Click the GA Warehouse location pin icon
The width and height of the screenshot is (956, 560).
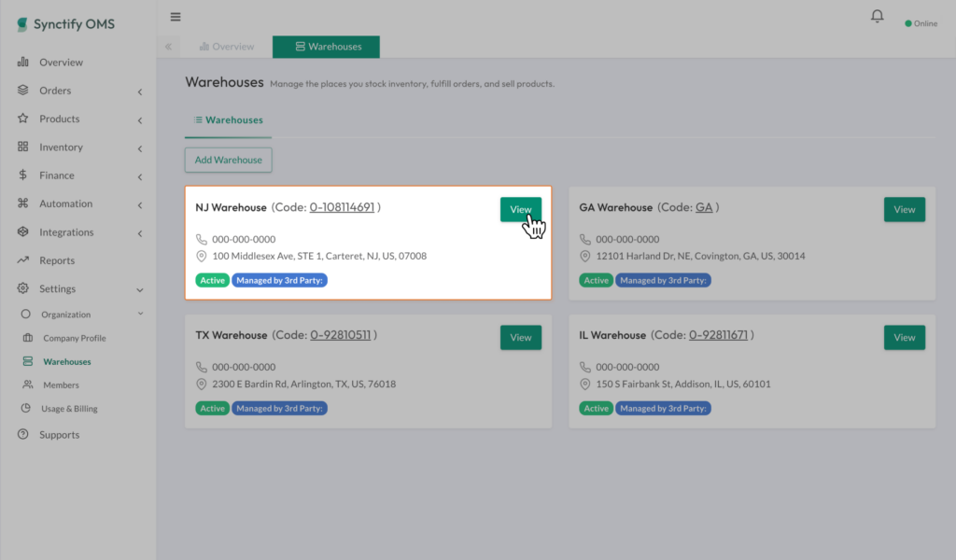pyautogui.click(x=584, y=256)
